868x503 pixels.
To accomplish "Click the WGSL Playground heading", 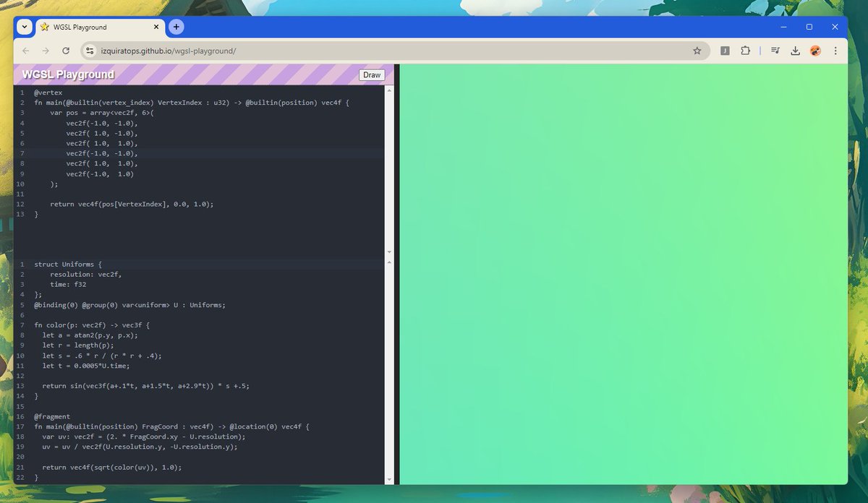I will 68,74.
